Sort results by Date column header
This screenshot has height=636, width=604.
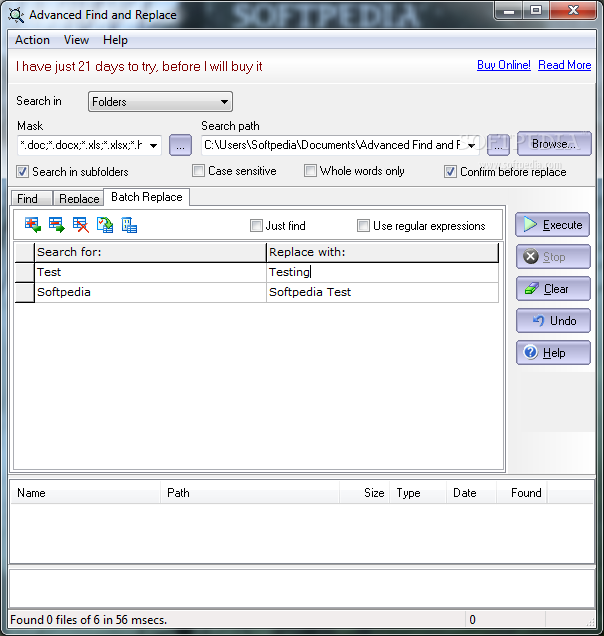[x=472, y=493]
